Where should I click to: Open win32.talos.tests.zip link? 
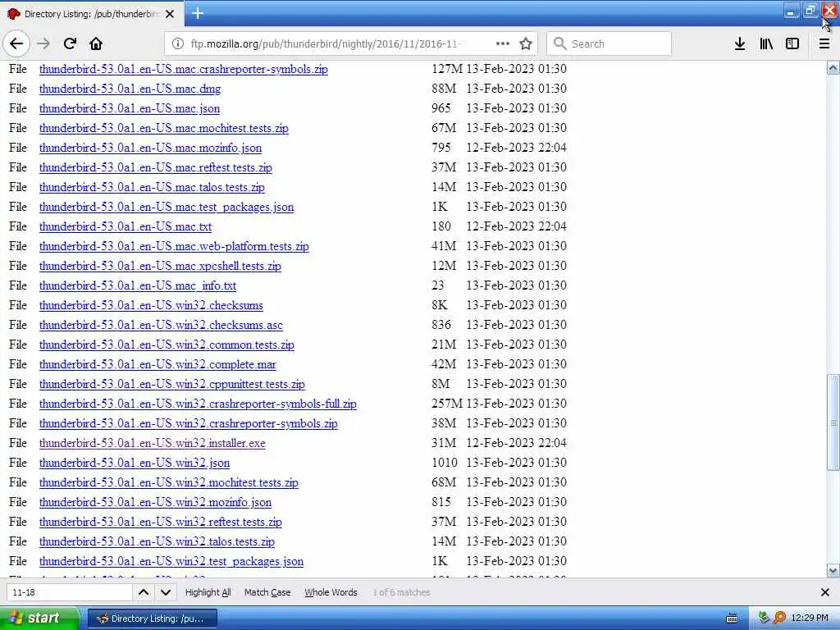(x=157, y=541)
